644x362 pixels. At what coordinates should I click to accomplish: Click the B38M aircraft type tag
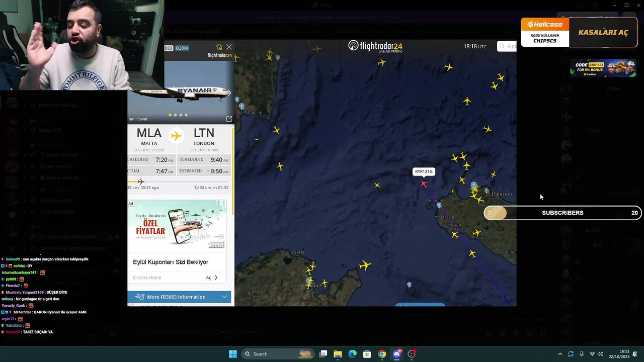point(182,48)
